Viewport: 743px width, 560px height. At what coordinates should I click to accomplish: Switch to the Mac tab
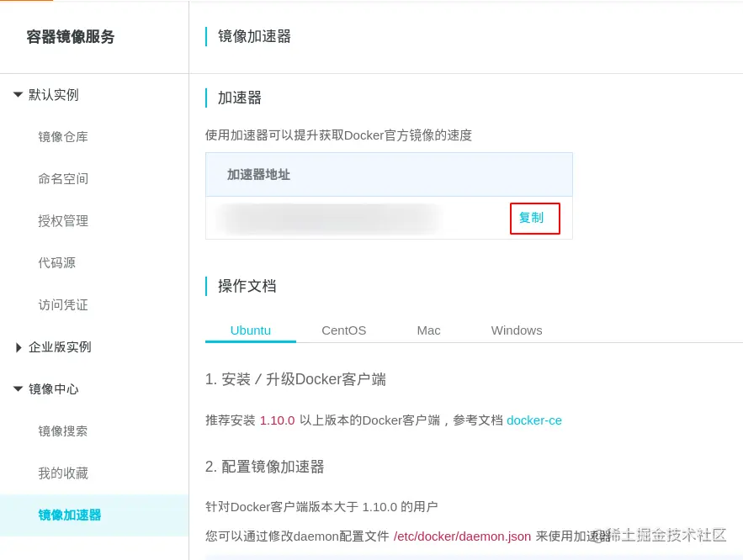428,330
